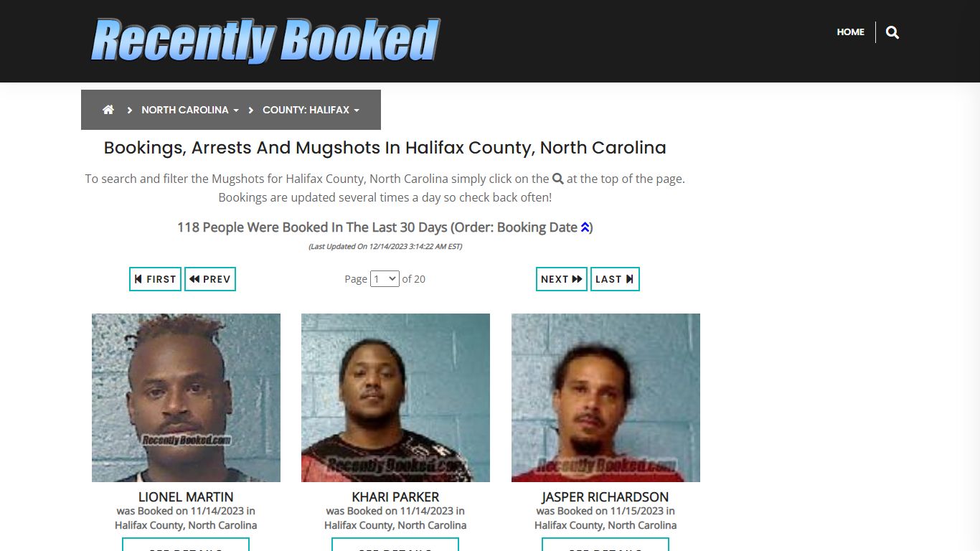The width and height of the screenshot is (980, 551).
Task: View Jasper Richardson's mugshot thumbnail
Action: coord(606,397)
